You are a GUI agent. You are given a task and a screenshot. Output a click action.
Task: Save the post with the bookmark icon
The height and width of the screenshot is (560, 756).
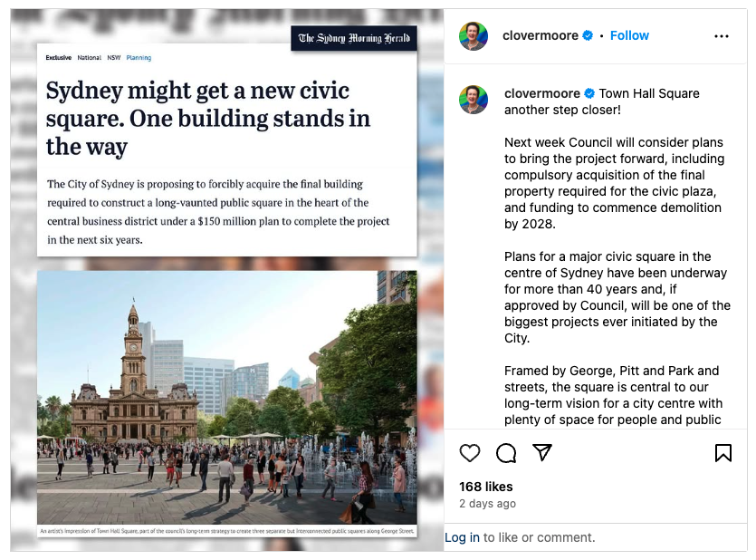[723, 453]
